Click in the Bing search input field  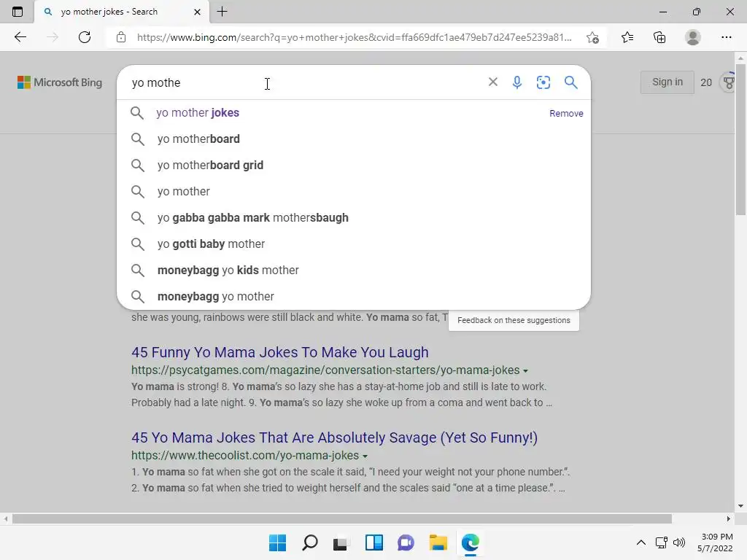click(x=305, y=82)
